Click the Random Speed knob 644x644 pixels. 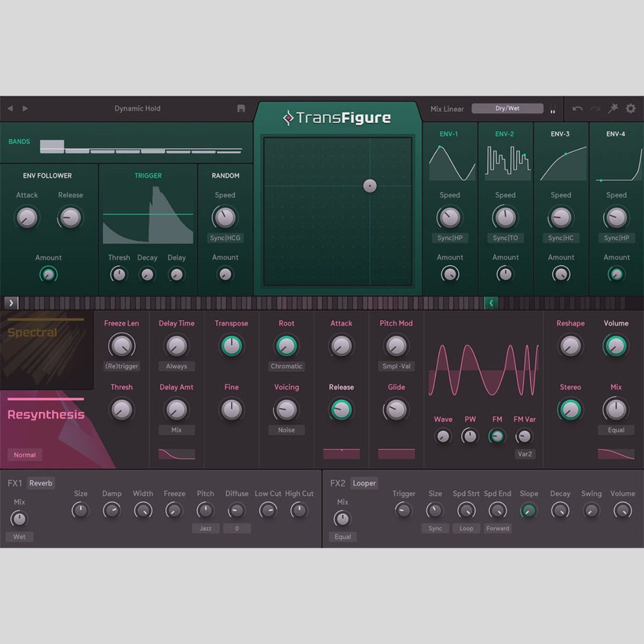(225, 218)
